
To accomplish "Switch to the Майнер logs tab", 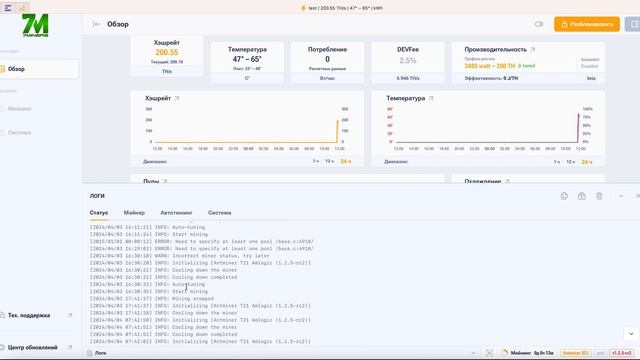I will coord(134,213).
